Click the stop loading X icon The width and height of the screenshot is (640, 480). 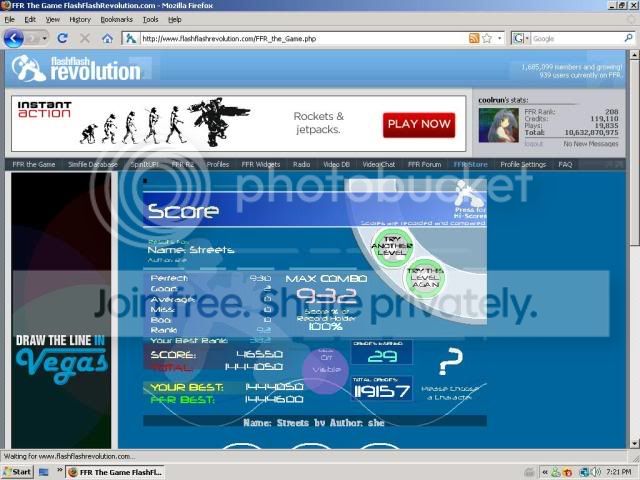tap(84, 38)
